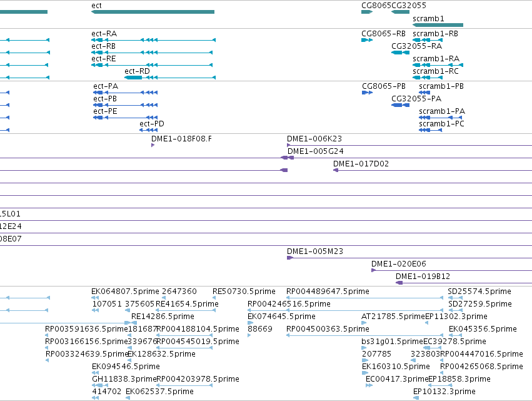The height and width of the screenshot is (401, 532).
Task: Select the scramb1-PC protein feature
Action: click(431, 130)
